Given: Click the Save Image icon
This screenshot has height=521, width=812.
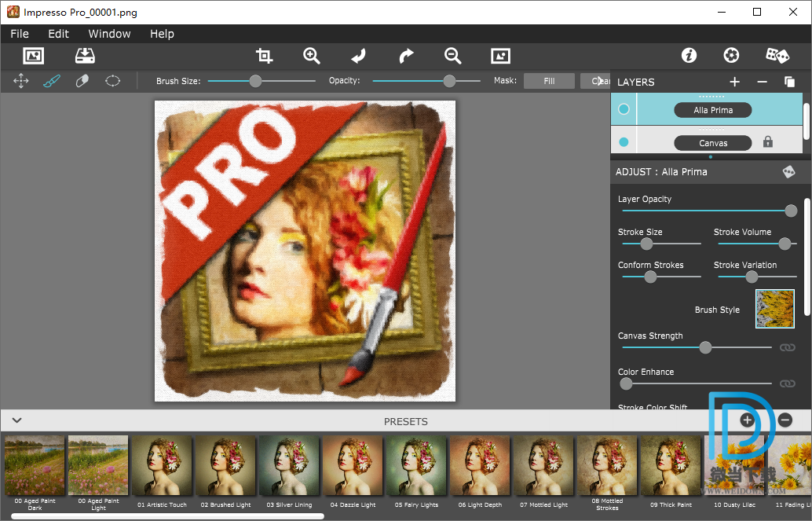Looking at the screenshot, I should coord(85,56).
